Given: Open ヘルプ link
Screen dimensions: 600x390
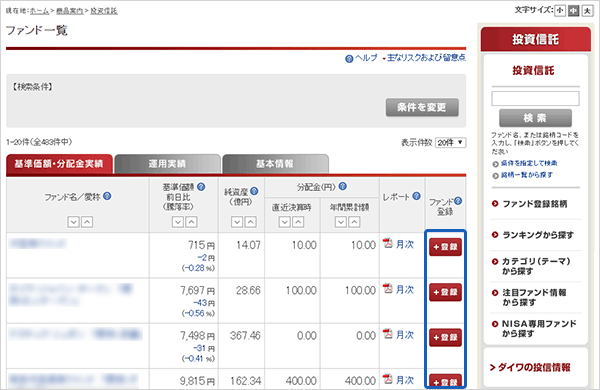Looking at the screenshot, I should [x=366, y=58].
